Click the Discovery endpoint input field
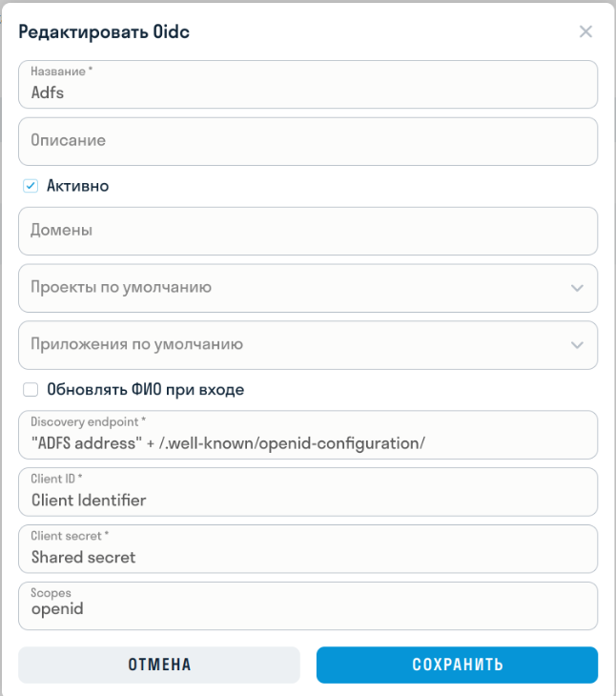 307,442
